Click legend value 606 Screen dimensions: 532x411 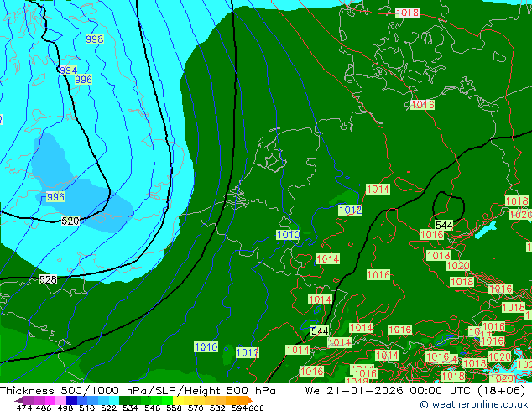pyautogui.click(x=255, y=408)
